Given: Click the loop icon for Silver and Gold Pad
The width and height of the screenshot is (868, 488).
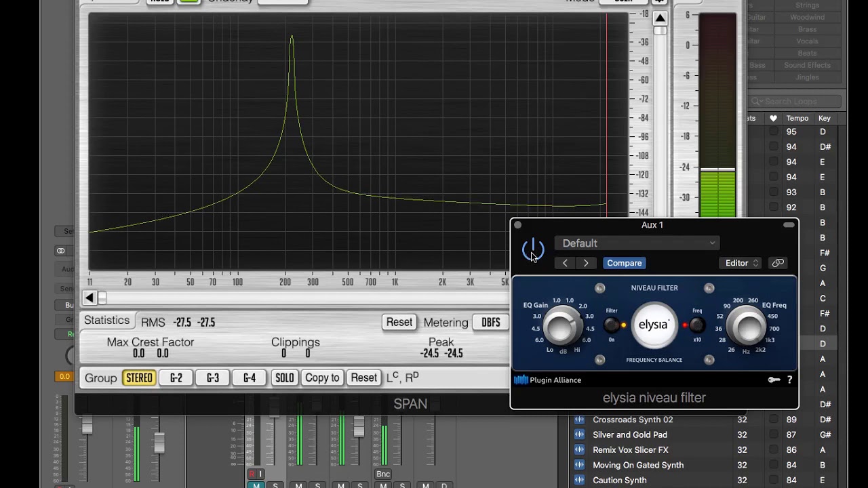Looking at the screenshot, I should [x=579, y=435].
